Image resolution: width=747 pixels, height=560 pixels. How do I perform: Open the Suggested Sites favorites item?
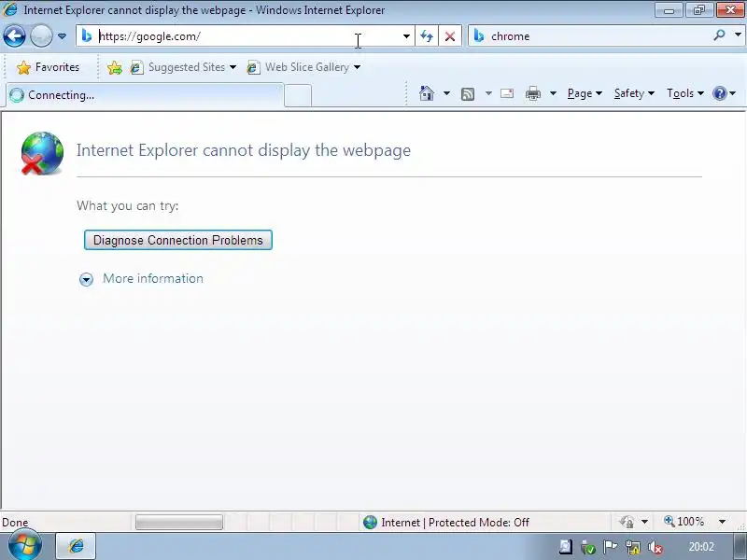183,67
